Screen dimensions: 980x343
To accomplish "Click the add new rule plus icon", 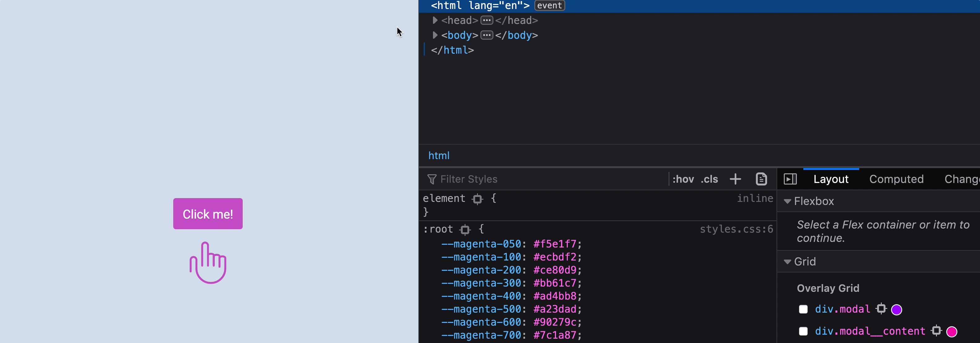I will (x=735, y=179).
